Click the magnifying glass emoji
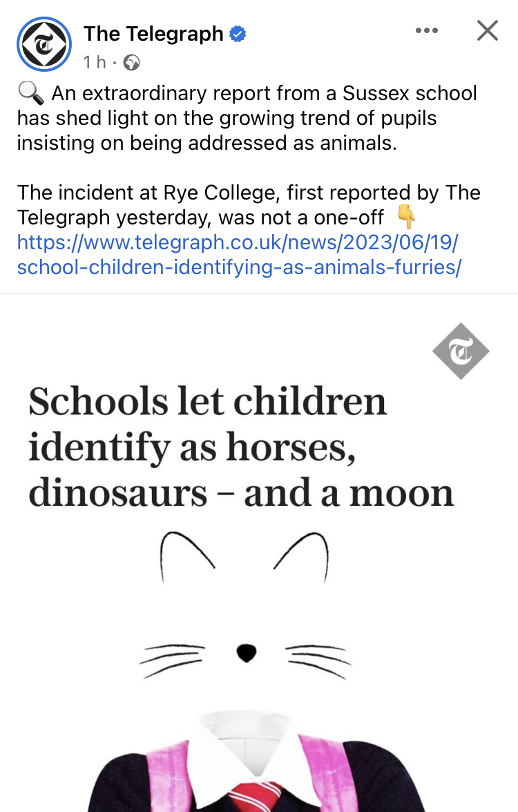Image resolution: width=518 pixels, height=812 pixels. coord(30,94)
